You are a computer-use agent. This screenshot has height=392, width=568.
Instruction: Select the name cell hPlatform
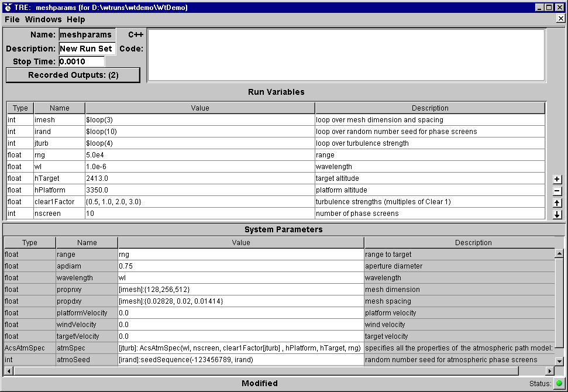60,190
